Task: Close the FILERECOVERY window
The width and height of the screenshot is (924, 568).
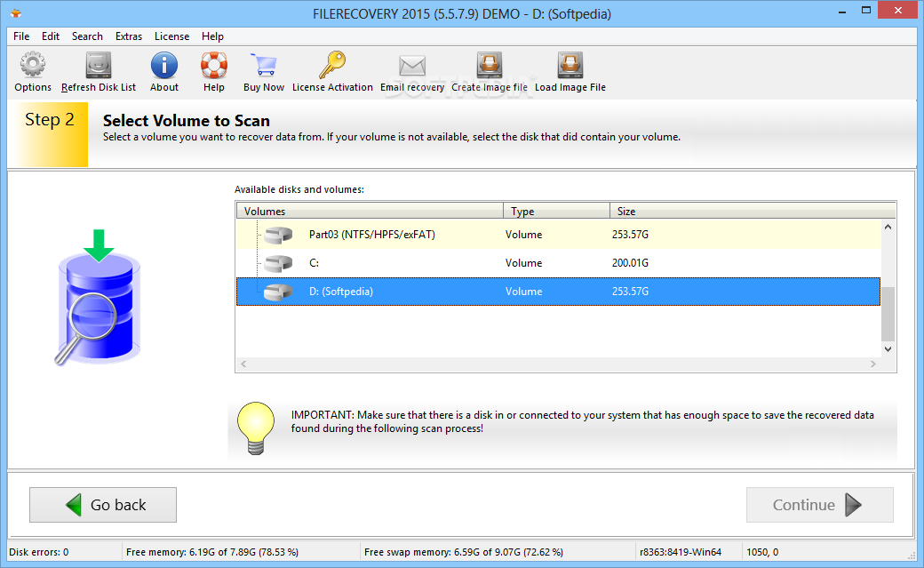Action: coord(898,10)
